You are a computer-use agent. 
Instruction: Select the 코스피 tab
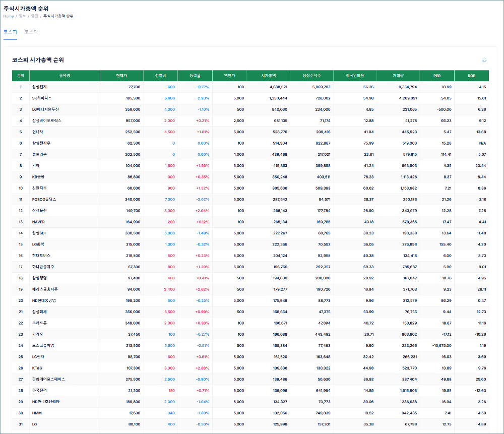(10, 32)
